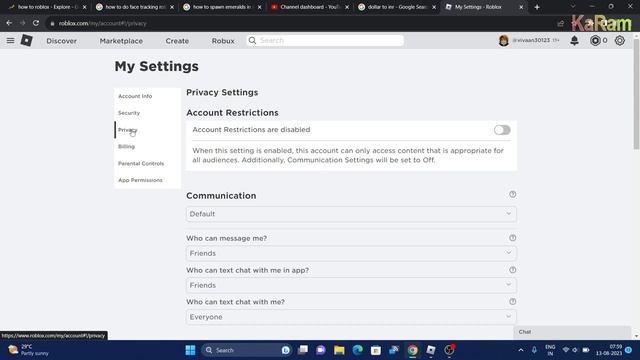Open App Permissions settings tab
Image resolution: width=640 pixels, height=360 pixels.
click(x=140, y=180)
